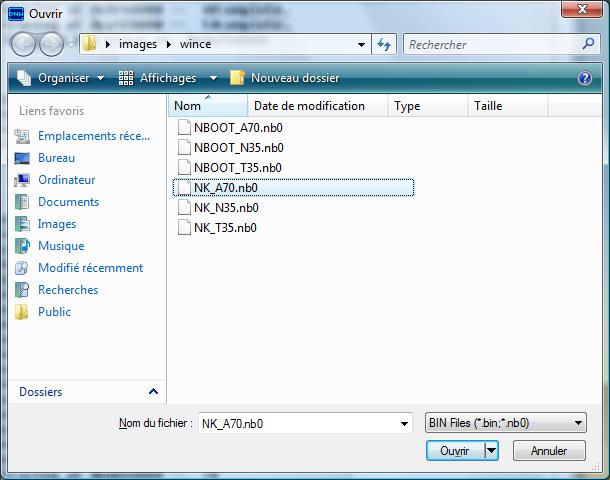Click the search magnifier icon
The height and width of the screenshot is (480, 610).
pyautogui.click(x=588, y=45)
